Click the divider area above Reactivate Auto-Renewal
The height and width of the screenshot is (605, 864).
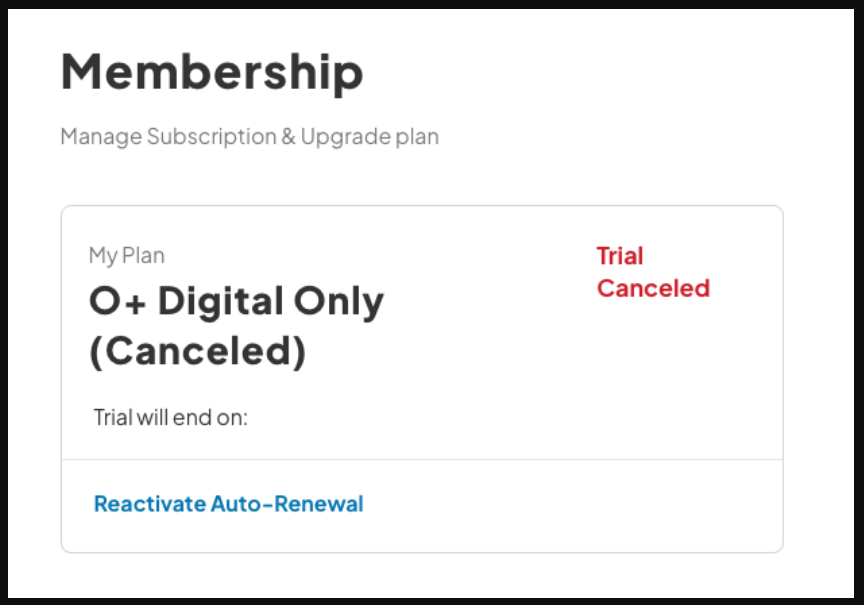[422, 457]
